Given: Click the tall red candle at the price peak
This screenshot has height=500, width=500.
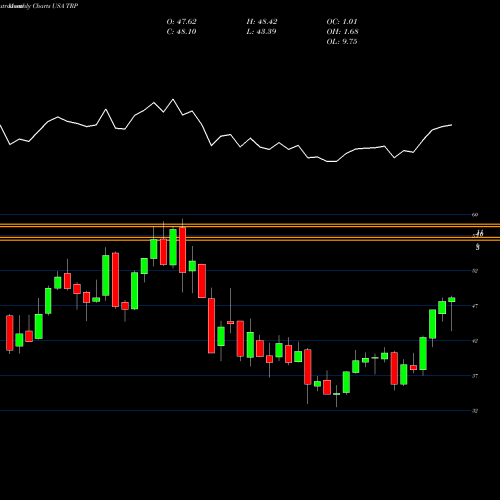Looking at the screenshot, I should pyautogui.click(x=182, y=250).
